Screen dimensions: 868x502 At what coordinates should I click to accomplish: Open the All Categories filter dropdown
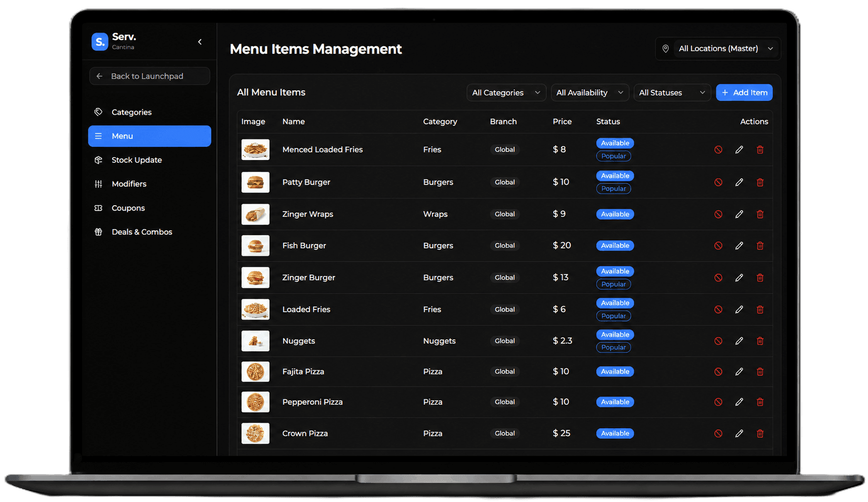[x=506, y=93]
